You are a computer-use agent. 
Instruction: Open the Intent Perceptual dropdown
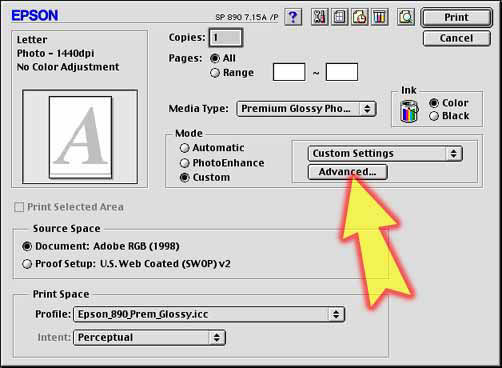click(x=149, y=338)
